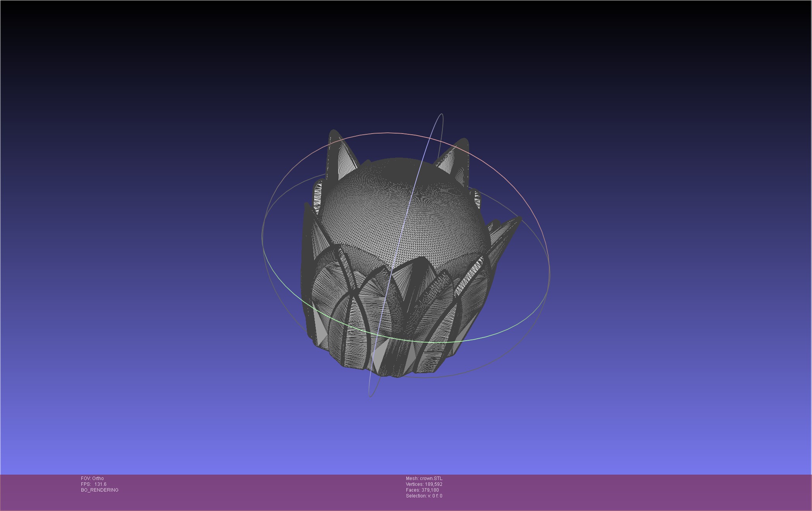Click the 'Faces: 379,180' count
812x511 pixels.
(422, 490)
